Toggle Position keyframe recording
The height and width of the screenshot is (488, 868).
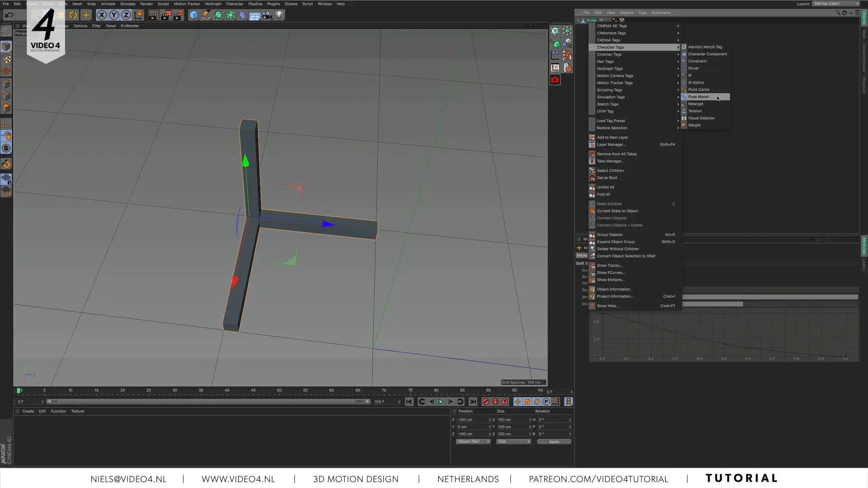pos(518,402)
